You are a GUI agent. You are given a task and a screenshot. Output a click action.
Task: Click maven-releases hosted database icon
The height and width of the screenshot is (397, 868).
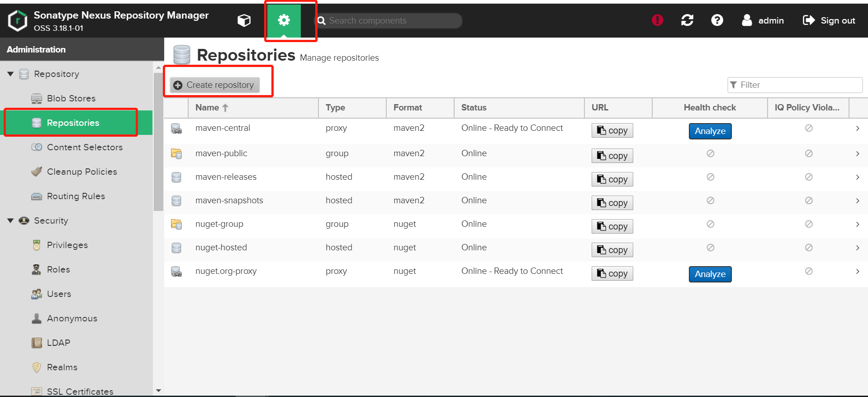pos(176,177)
